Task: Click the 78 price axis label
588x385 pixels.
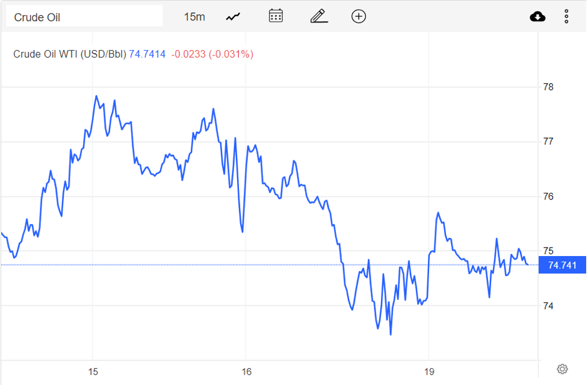Action: click(548, 87)
